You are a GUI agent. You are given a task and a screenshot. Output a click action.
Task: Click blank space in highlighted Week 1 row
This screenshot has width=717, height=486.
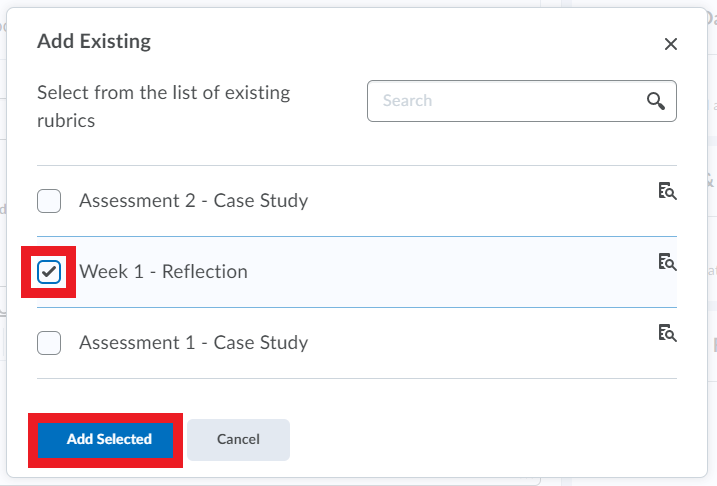pyautogui.click(x=450, y=272)
